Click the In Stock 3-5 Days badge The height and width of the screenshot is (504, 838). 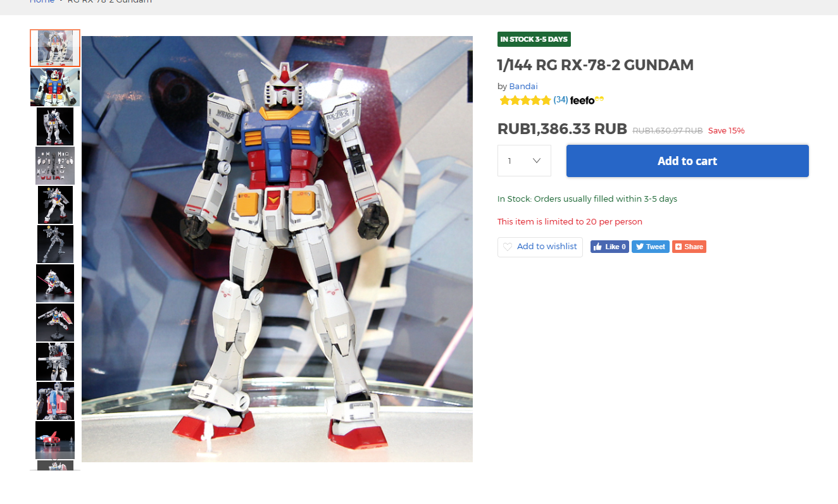[534, 39]
